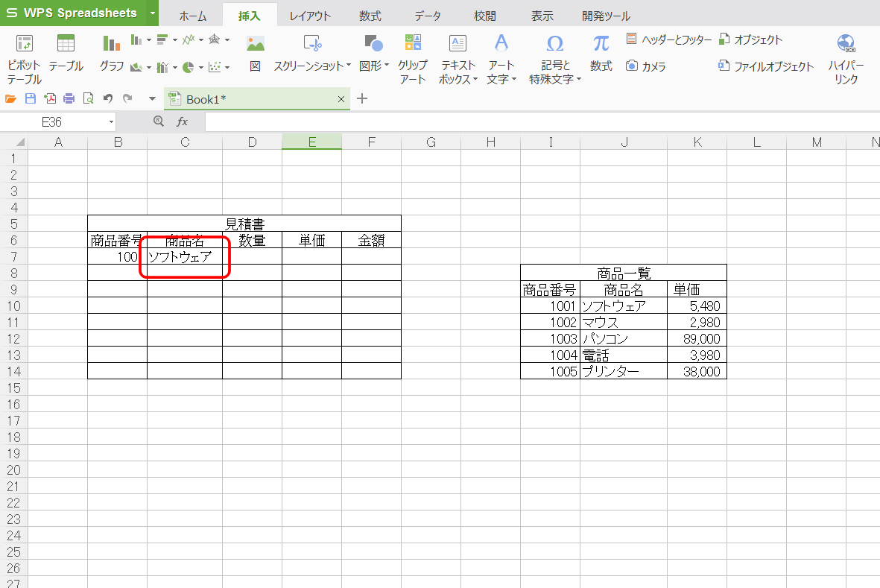Open print preview icon

[88, 99]
